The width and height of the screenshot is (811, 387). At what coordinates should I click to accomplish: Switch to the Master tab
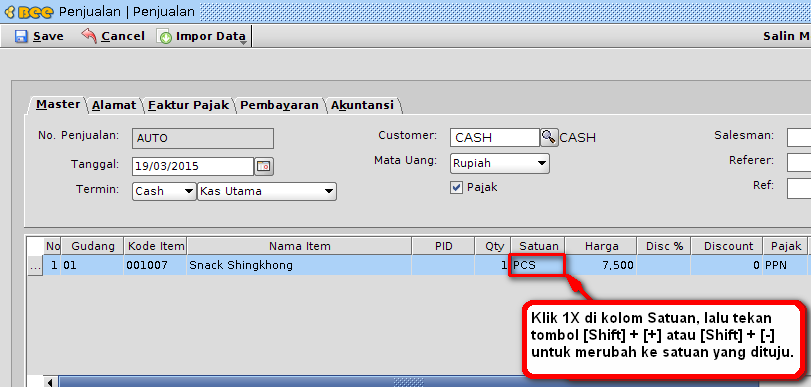point(58,105)
